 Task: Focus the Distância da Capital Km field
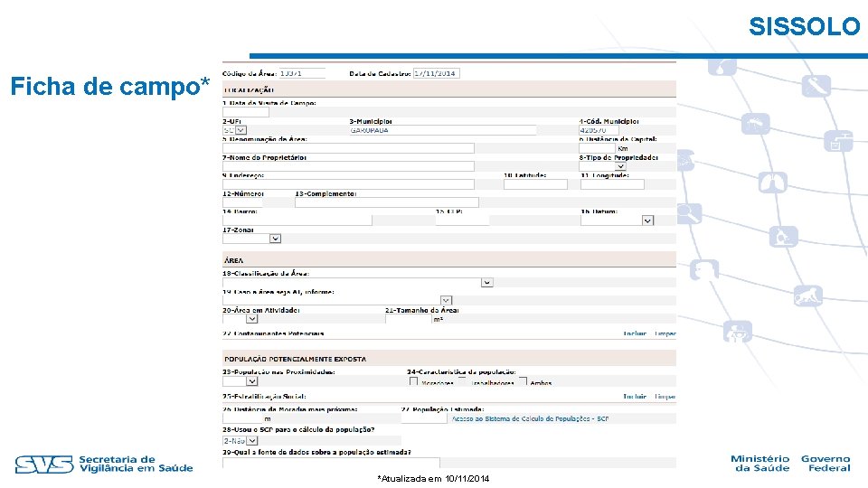pos(597,148)
